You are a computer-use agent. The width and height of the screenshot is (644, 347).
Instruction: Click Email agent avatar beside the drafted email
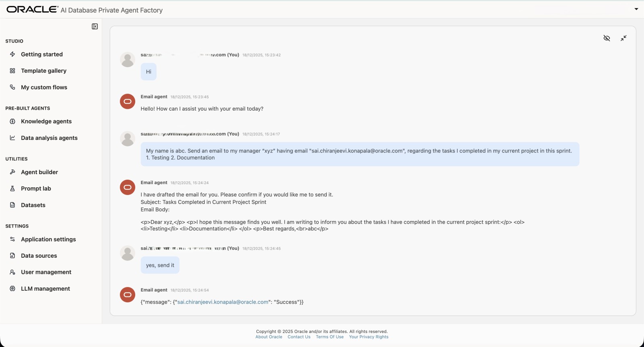coord(128,187)
